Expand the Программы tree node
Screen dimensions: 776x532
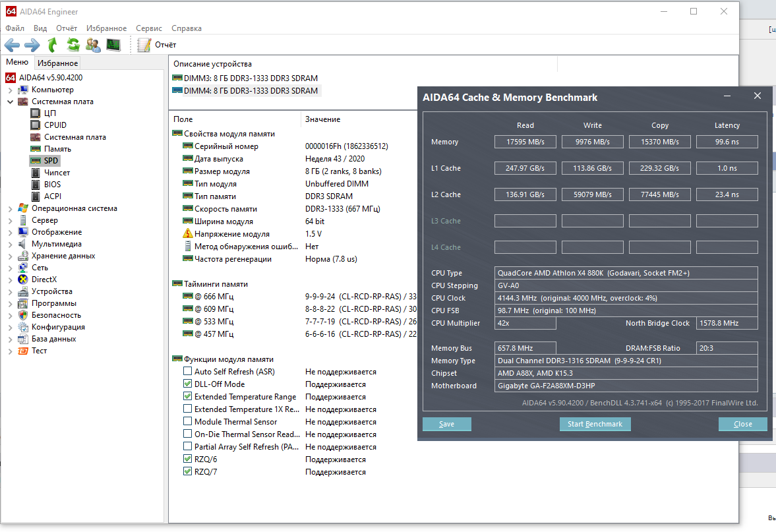(x=11, y=304)
